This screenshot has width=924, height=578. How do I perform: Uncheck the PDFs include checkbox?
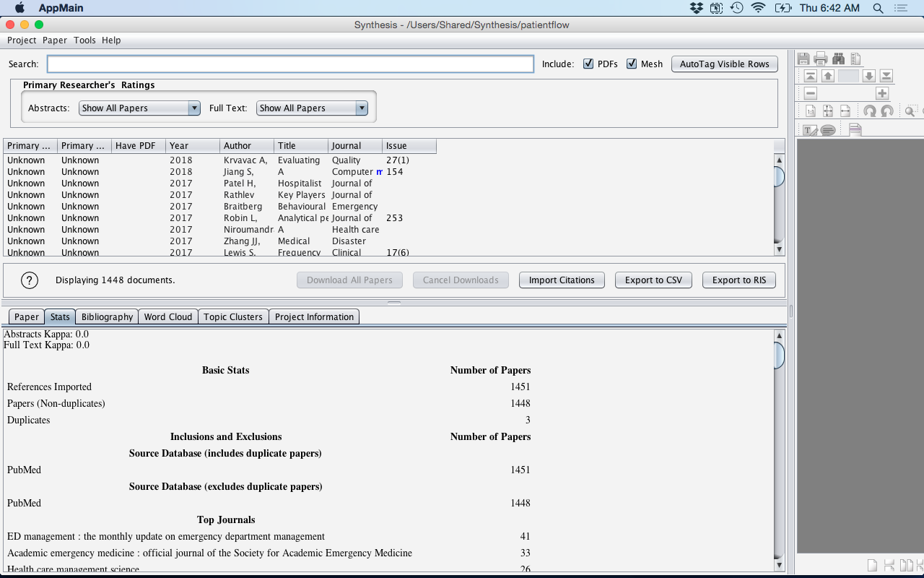[x=588, y=64]
